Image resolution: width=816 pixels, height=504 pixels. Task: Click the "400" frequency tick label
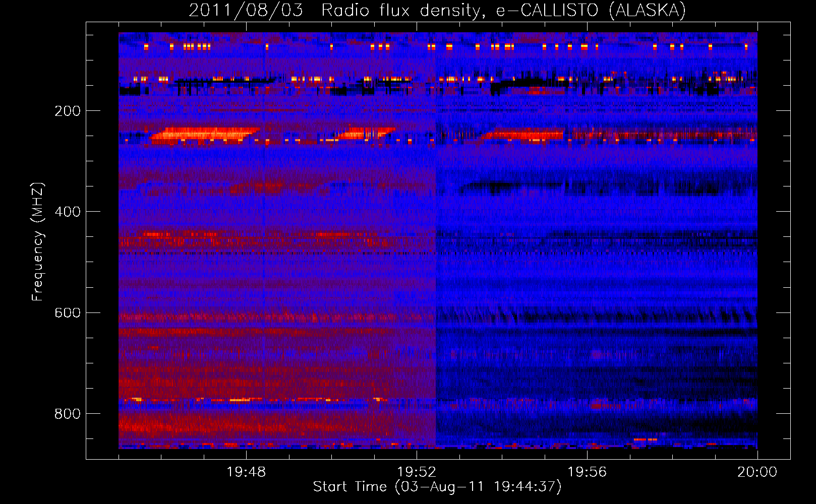[x=68, y=212]
